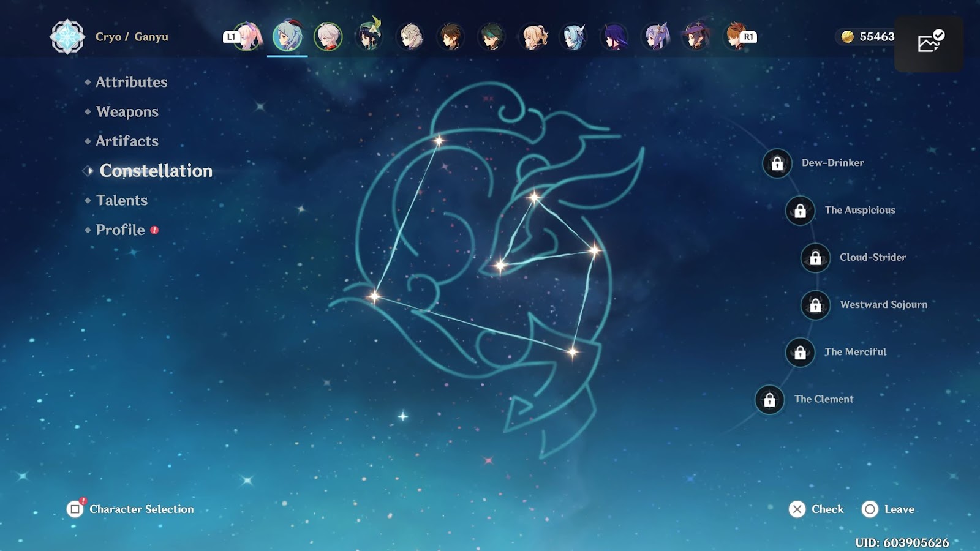Image resolution: width=980 pixels, height=551 pixels.
Task: Open the Talents menu
Action: click(x=122, y=200)
